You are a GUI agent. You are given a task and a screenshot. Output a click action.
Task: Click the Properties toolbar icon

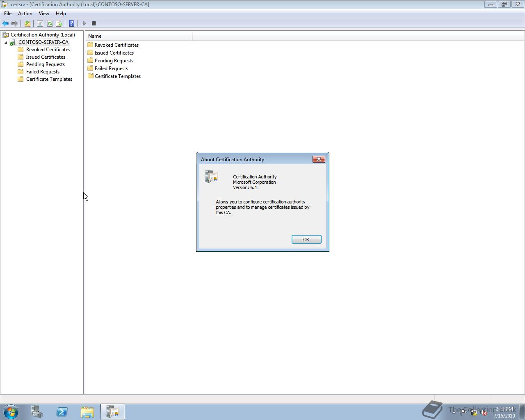point(40,23)
